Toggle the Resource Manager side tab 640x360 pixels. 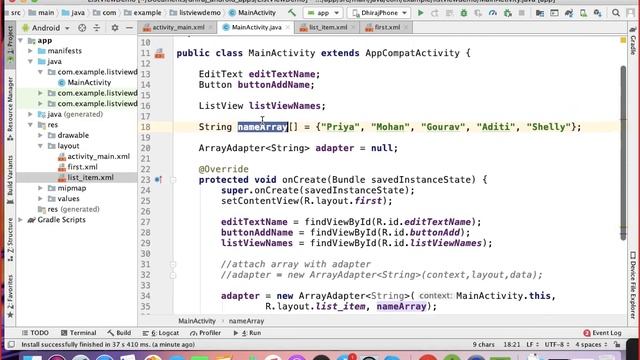point(10,108)
